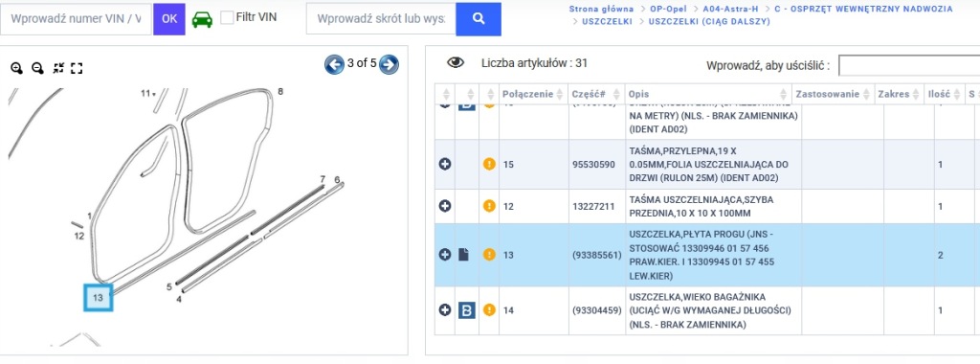Zoom out of the diagram
Screen dimensions: 980x364
pos(37,68)
